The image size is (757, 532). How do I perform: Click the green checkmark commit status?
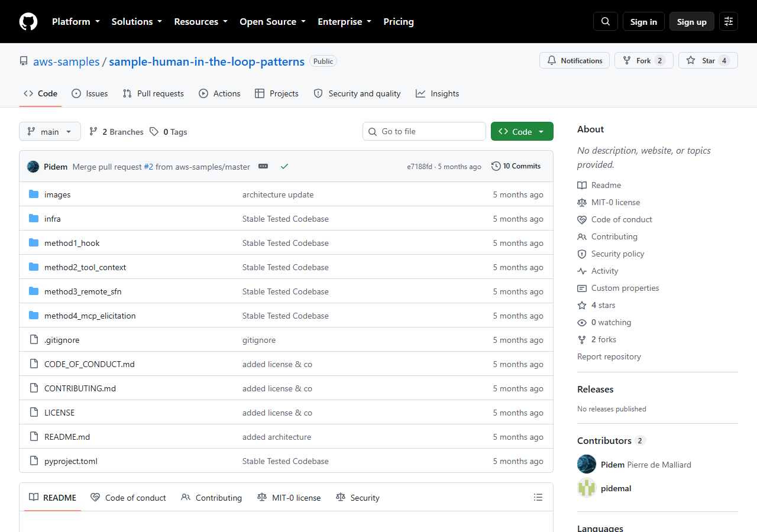coord(284,167)
